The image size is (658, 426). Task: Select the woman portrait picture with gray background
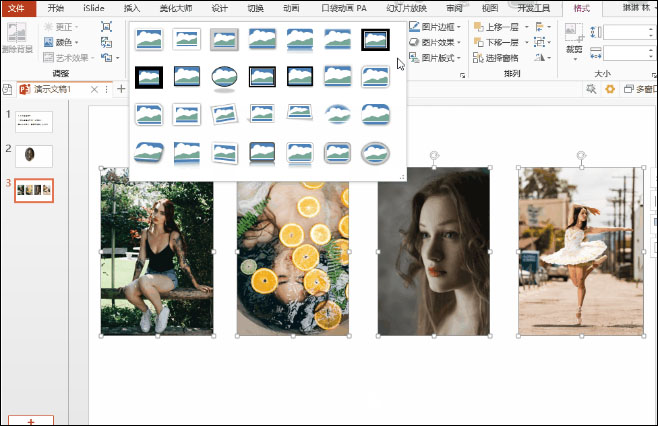[433, 251]
